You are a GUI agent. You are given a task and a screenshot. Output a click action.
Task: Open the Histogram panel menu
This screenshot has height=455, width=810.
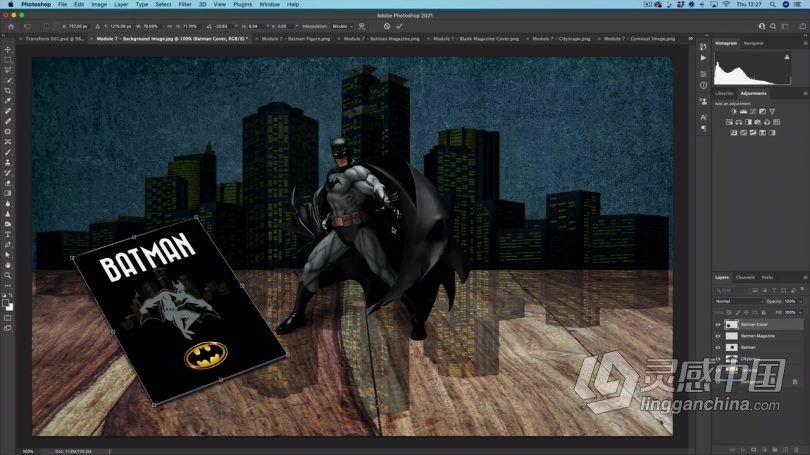click(x=805, y=43)
